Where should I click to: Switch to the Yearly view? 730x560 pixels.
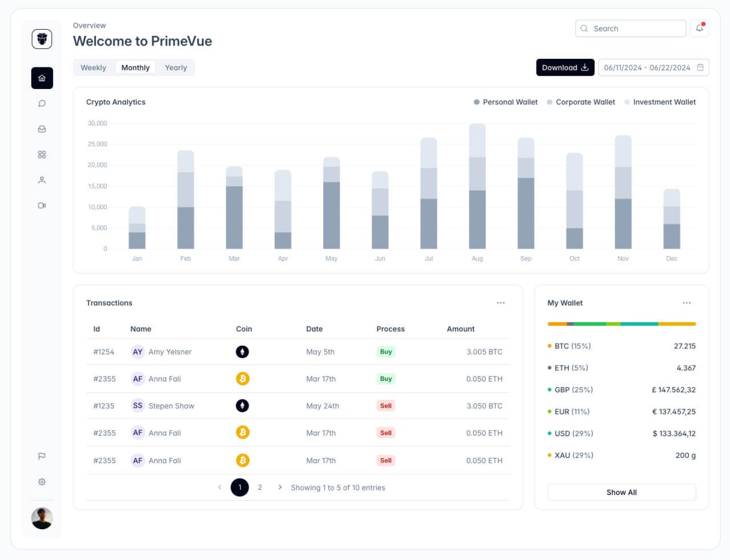(176, 67)
